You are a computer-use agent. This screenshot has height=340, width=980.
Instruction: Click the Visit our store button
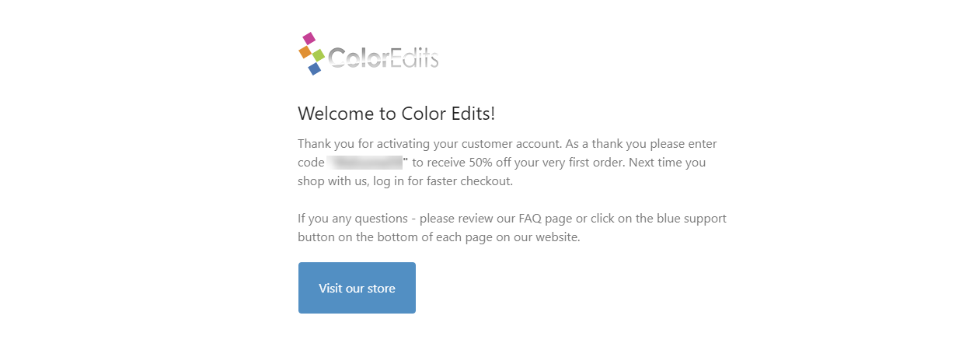click(357, 288)
